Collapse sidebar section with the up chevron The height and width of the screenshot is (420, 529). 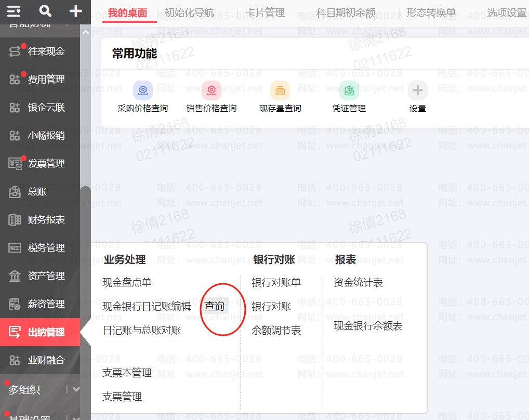click(86, 32)
